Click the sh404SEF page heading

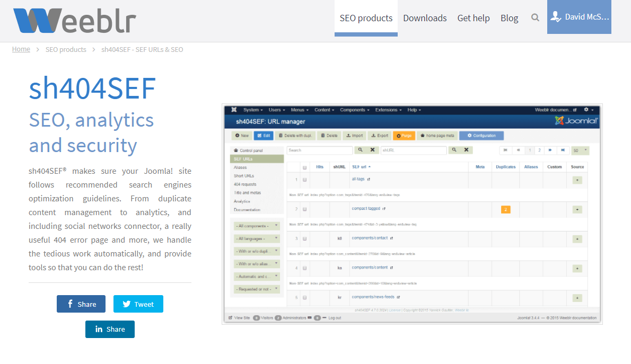(x=92, y=88)
